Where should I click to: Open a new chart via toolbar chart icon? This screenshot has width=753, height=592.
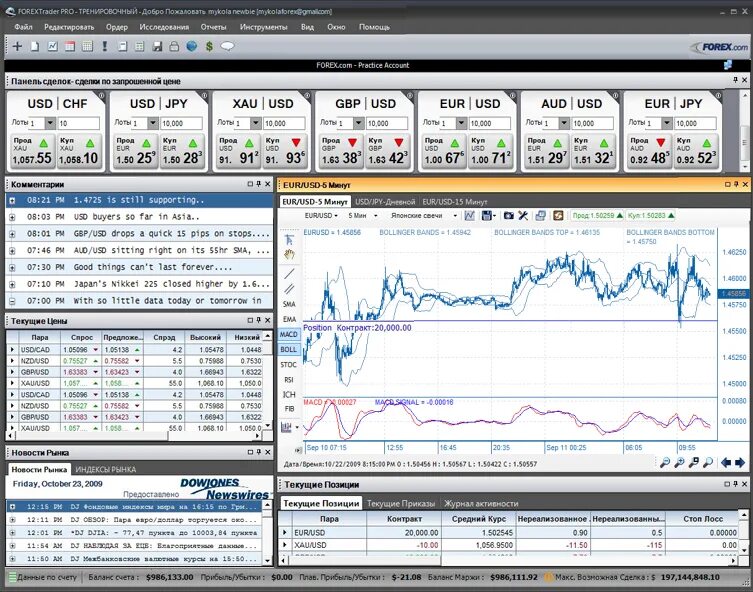pos(52,46)
